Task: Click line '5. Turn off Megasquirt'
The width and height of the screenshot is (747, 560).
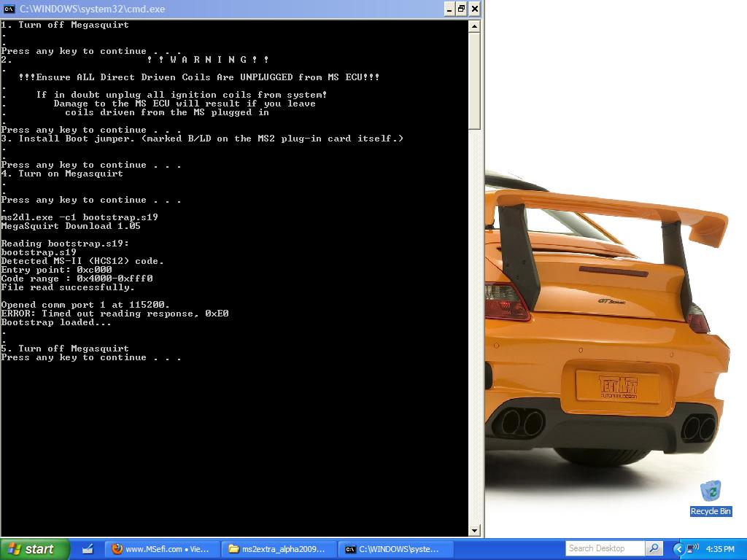Action: pyautogui.click(x=65, y=349)
